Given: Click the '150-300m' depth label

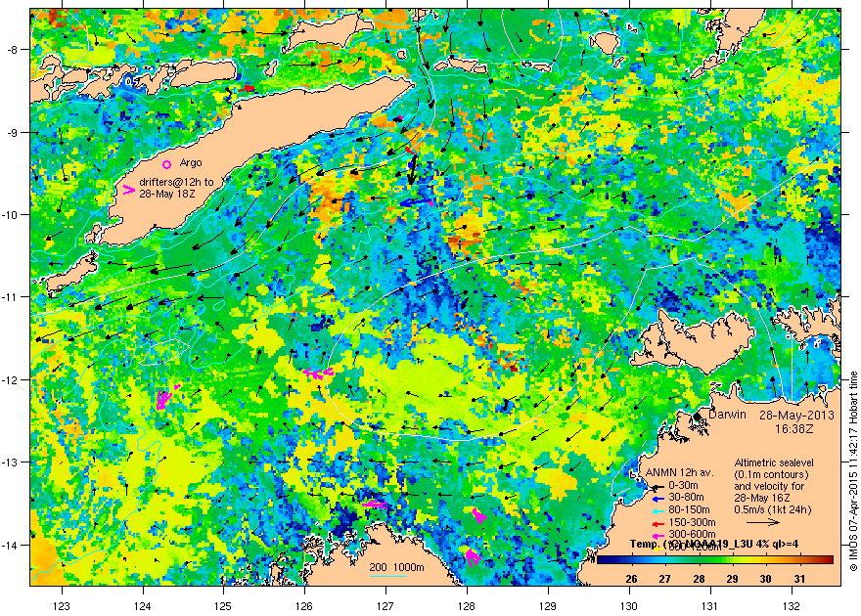Looking at the screenshot, I should (x=692, y=523).
